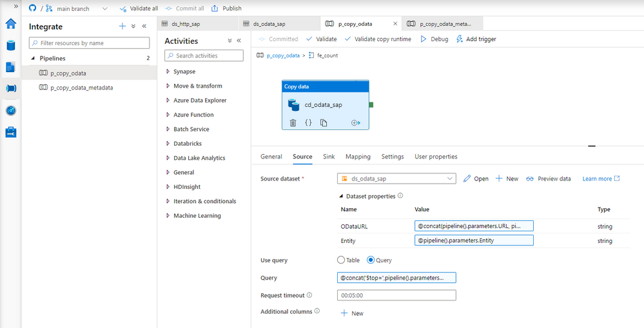Viewport: 644px width, 328px height.
Task: Collapse the Integrate panel
Action: 144,26
